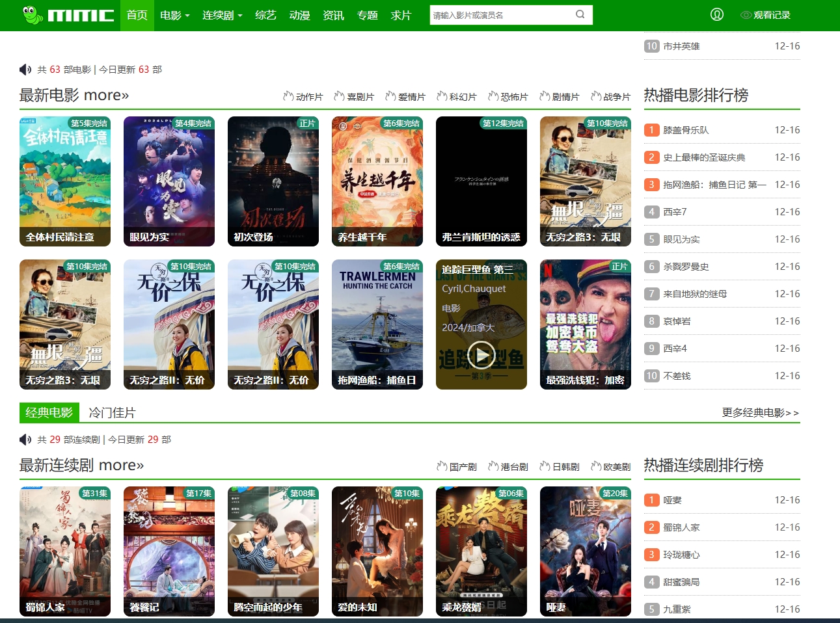Click the MMC site logo
This screenshot has width=840, height=623.
click(x=68, y=15)
